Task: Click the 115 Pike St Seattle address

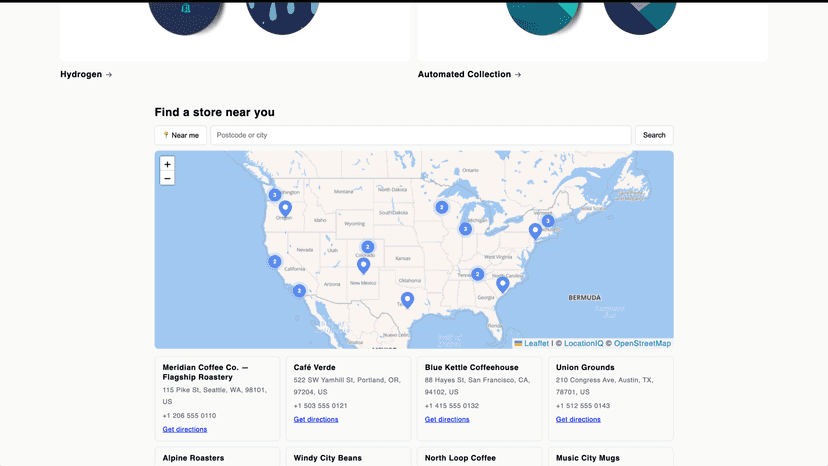Action: coord(214,396)
